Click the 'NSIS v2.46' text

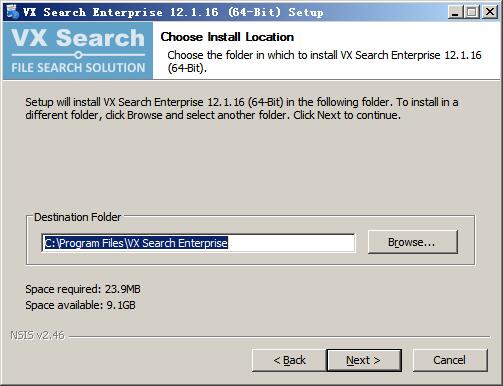coord(37,335)
